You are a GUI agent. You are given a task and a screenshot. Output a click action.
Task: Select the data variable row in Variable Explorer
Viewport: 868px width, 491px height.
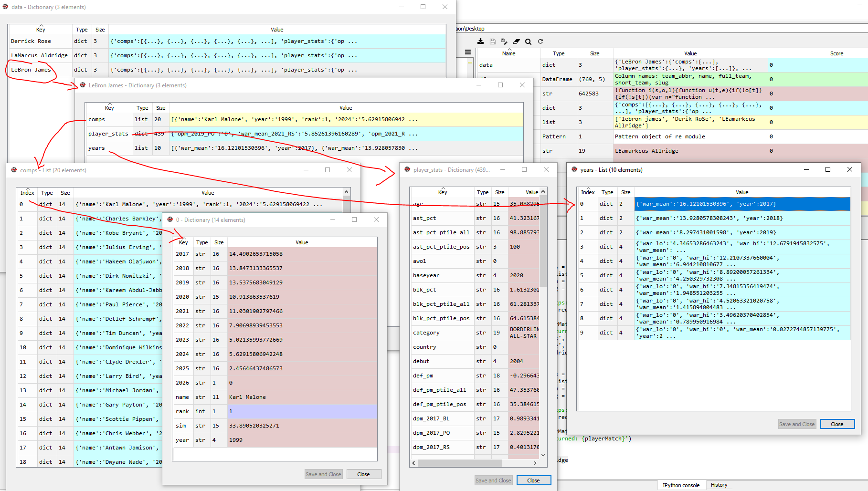click(x=672, y=65)
